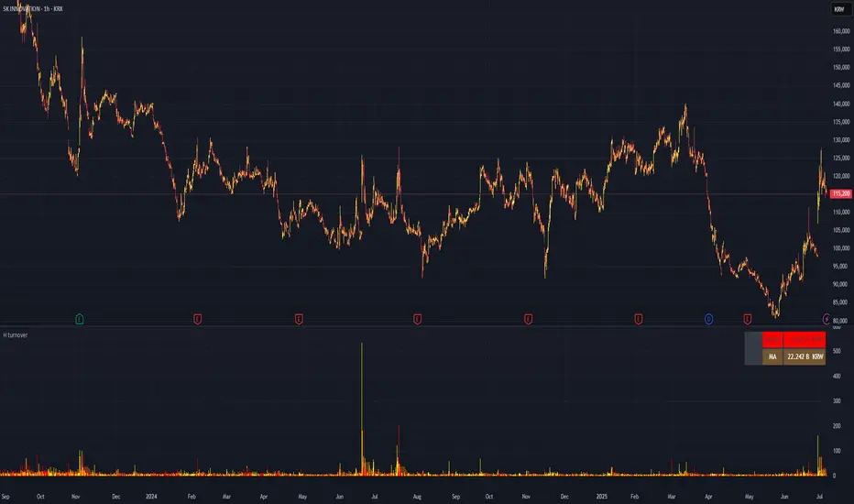
Task: Open the red earnings marker near May 2025
Action: coord(748,319)
